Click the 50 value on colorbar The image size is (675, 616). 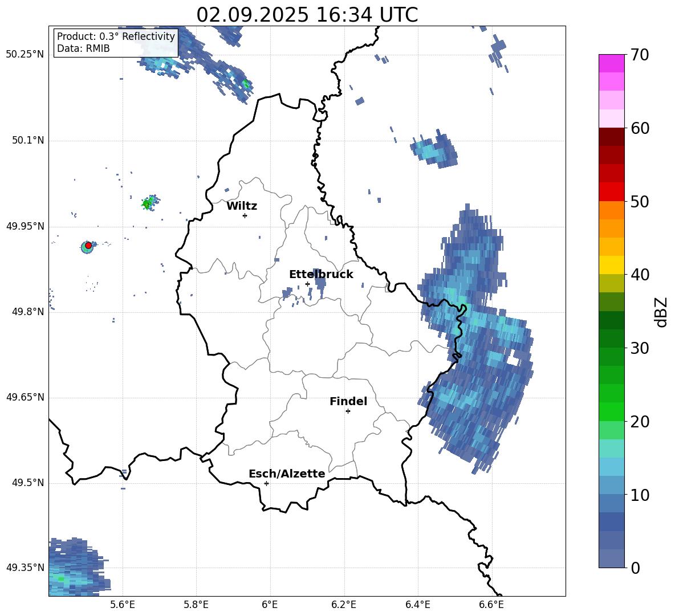(x=640, y=202)
